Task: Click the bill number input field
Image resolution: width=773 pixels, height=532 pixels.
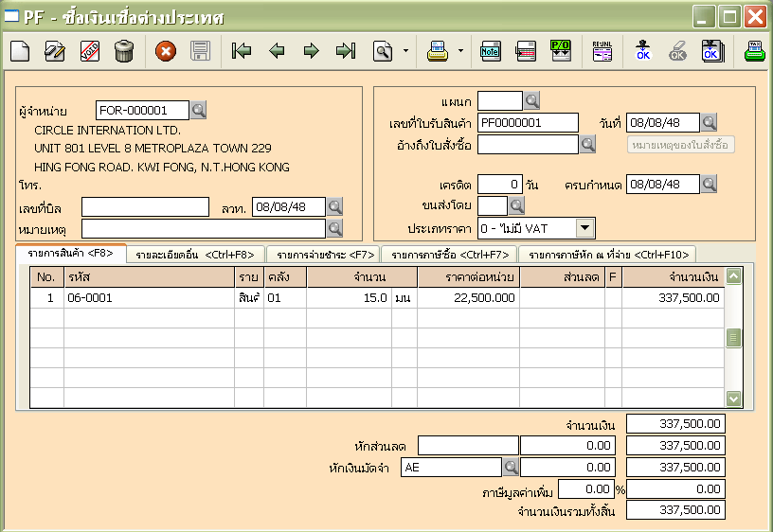Action: point(145,206)
